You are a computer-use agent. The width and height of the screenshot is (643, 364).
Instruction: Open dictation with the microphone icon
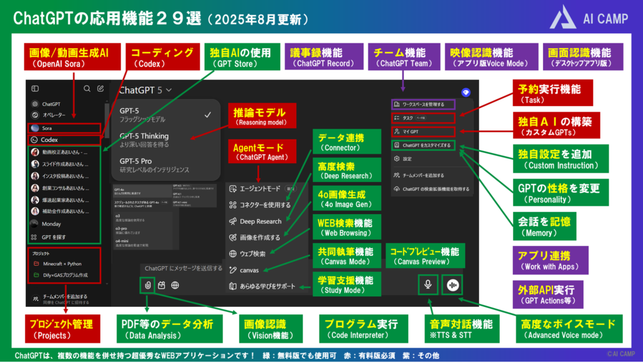pyautogui.click(x=428, y=284)
